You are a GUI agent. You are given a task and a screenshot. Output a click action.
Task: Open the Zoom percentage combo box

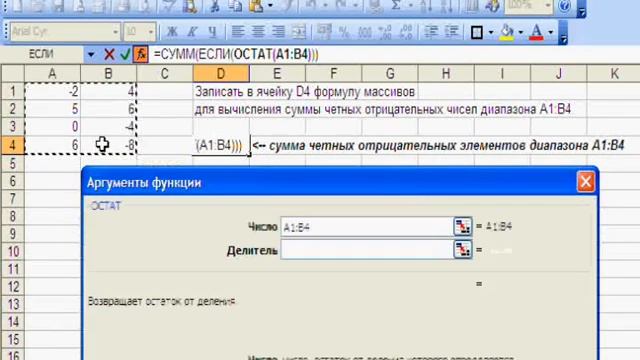pos(529,6)
